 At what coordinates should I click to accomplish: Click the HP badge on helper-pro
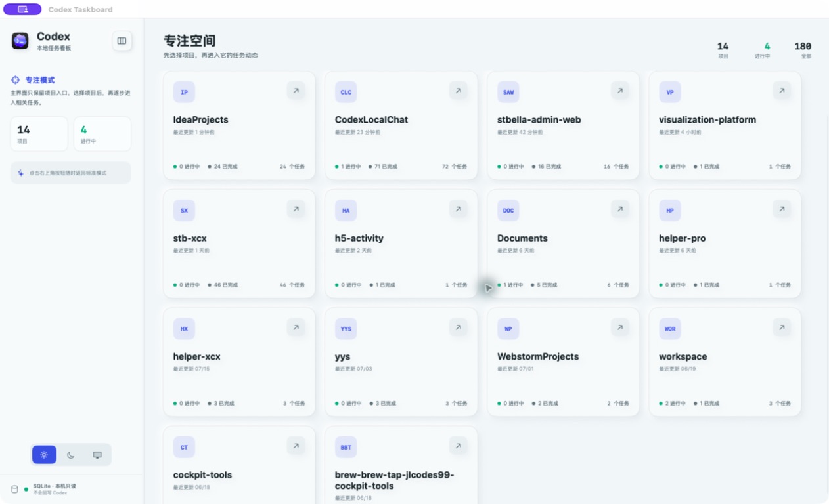[x=670, y=211]
